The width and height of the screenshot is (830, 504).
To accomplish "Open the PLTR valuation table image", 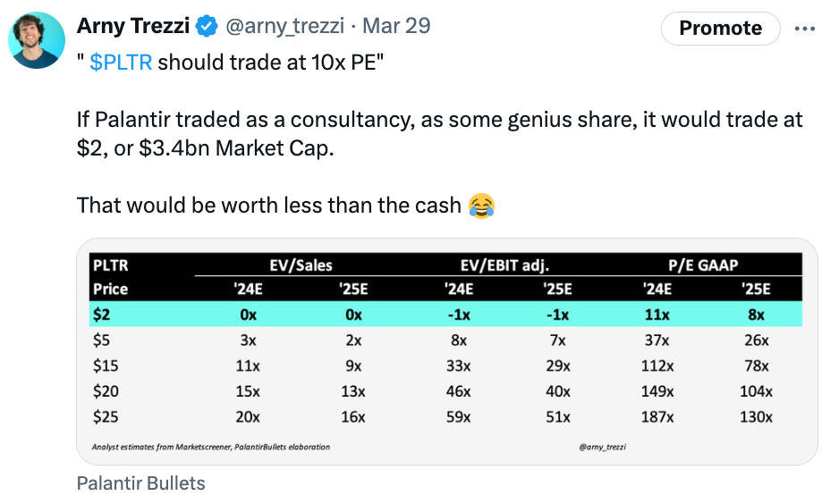I will (x=447, y=352).
